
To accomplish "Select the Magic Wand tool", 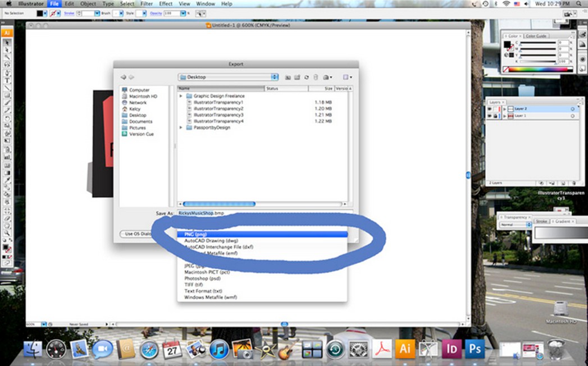I will 7,57.
